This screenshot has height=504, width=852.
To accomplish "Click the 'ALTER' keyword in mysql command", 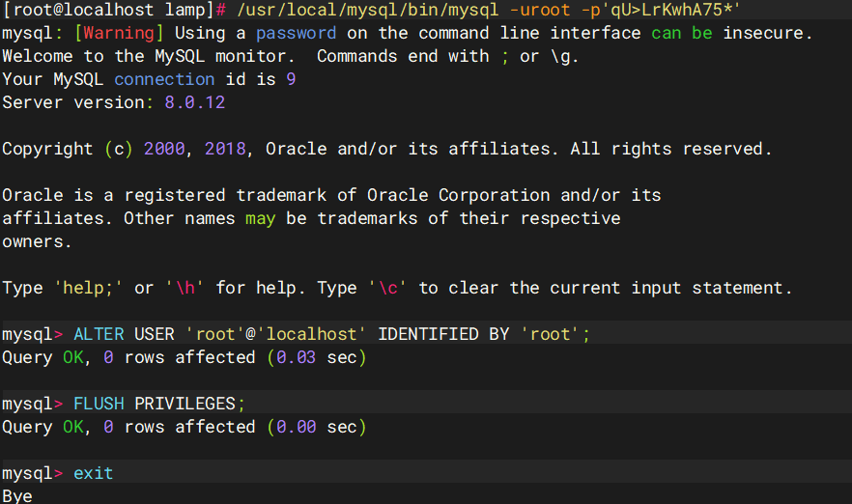I will pos(99,334).
